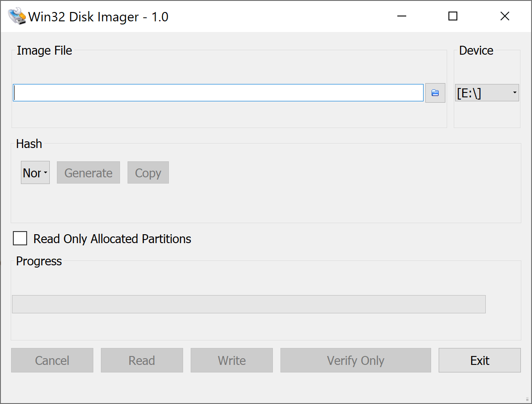Click the Exit button
Viewport: 532px width, 404px height.
(480, 360)
